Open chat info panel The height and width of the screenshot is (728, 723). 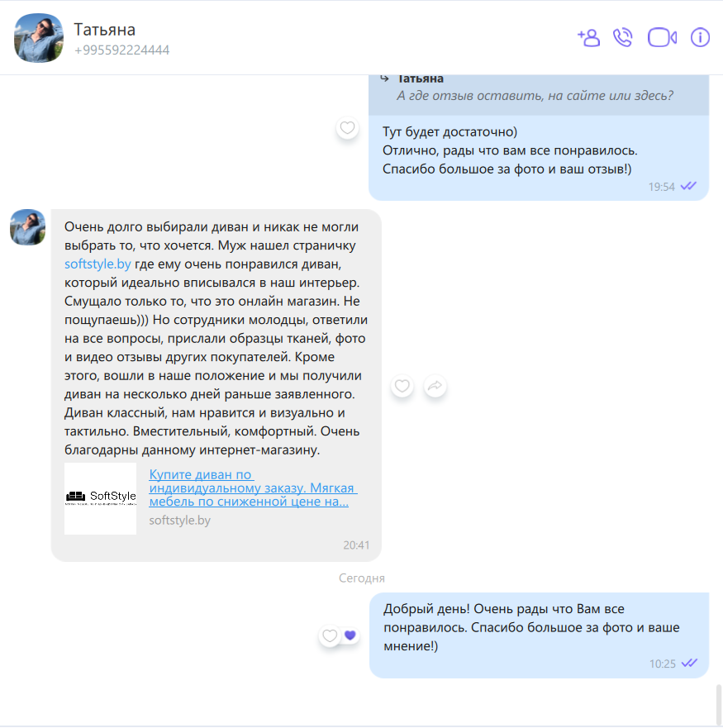click(x=700, y=38)
